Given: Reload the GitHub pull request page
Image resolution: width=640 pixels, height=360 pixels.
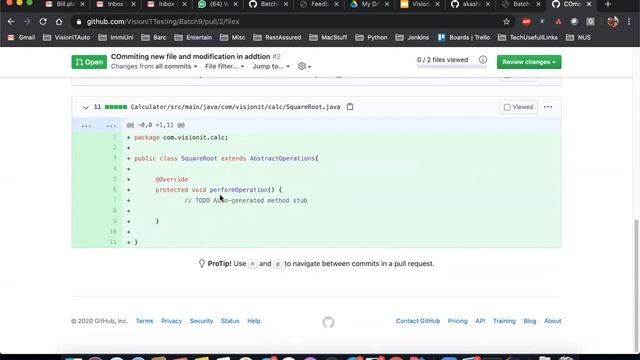Looking at the screenshot, I should [x=43, y=22].
